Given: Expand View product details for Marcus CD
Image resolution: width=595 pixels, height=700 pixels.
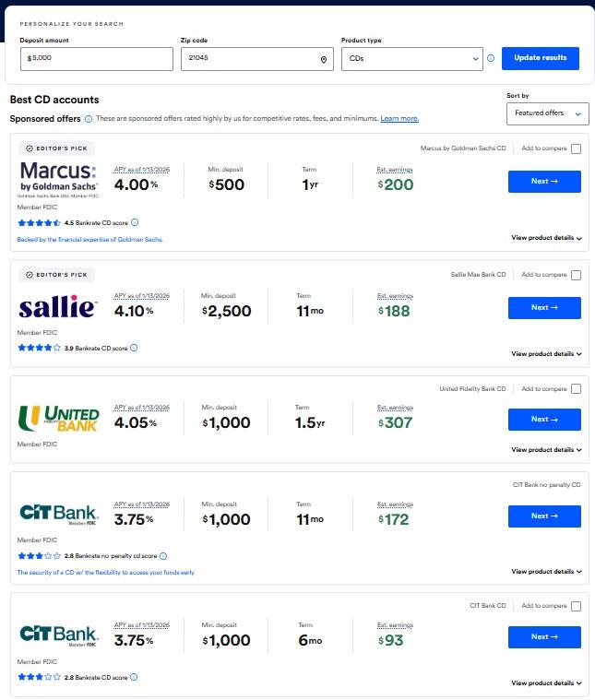Looking at the screenshot, I should pos(546,238).
